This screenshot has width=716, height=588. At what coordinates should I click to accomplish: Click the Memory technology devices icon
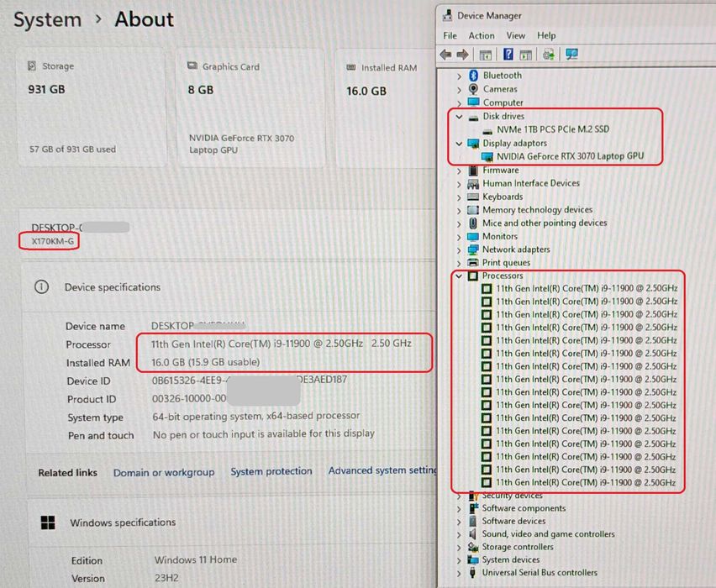(473, 210)
